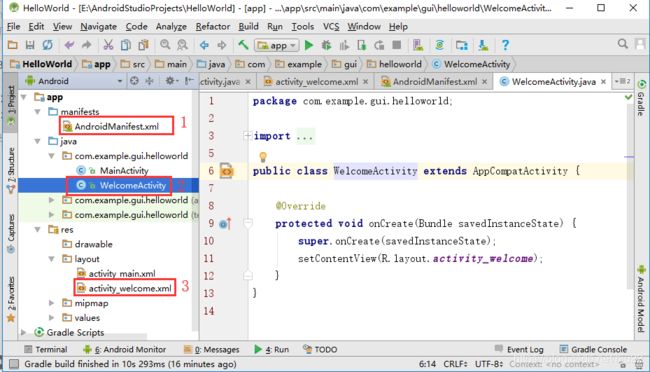Open the 6: Android Monitor tool window

click(x=124, y=350)
